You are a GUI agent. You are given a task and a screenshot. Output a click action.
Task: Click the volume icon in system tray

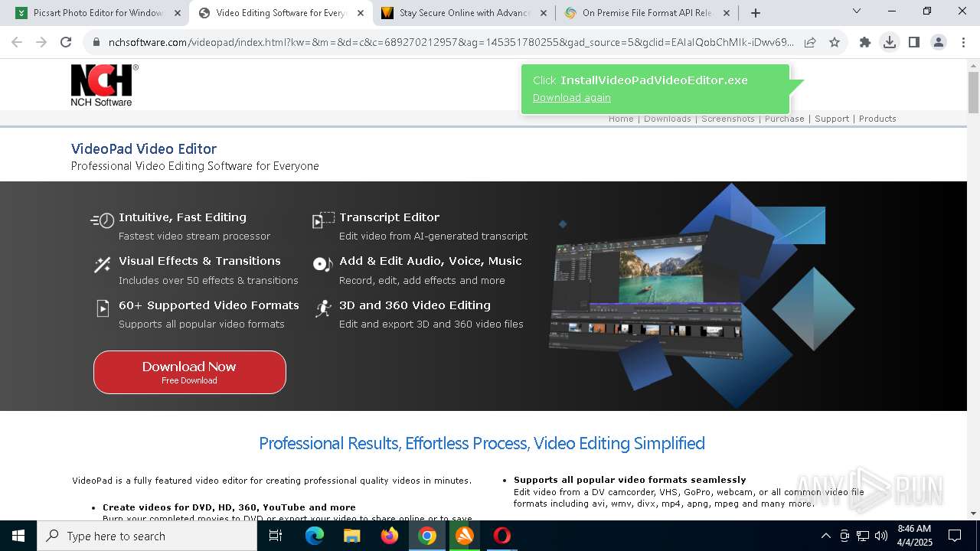(881, 536)
